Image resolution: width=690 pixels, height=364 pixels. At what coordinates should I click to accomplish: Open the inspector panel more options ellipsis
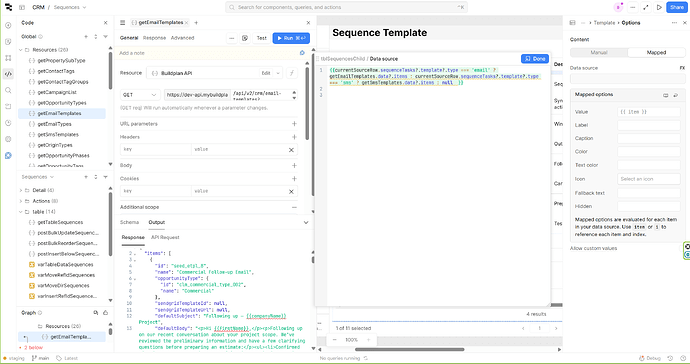(x=674, y=22)
